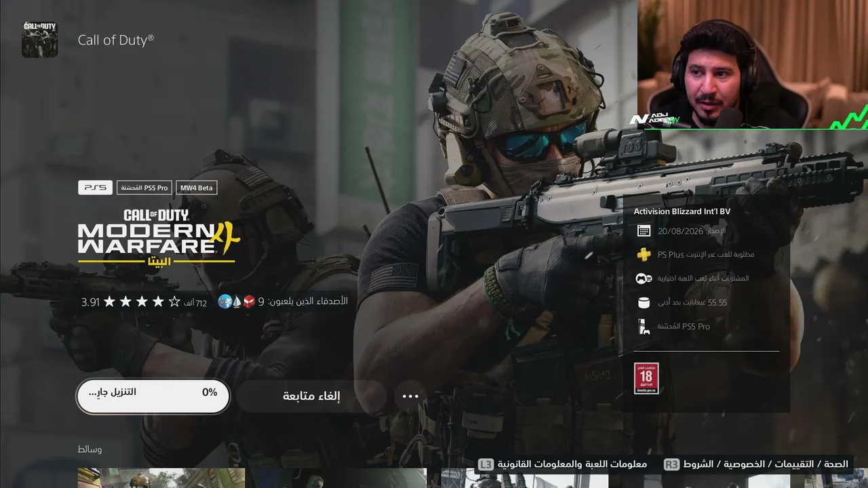Click the streamer webcam overlay
The width and height of the screenshot is (868, 488).
[753, 64]
